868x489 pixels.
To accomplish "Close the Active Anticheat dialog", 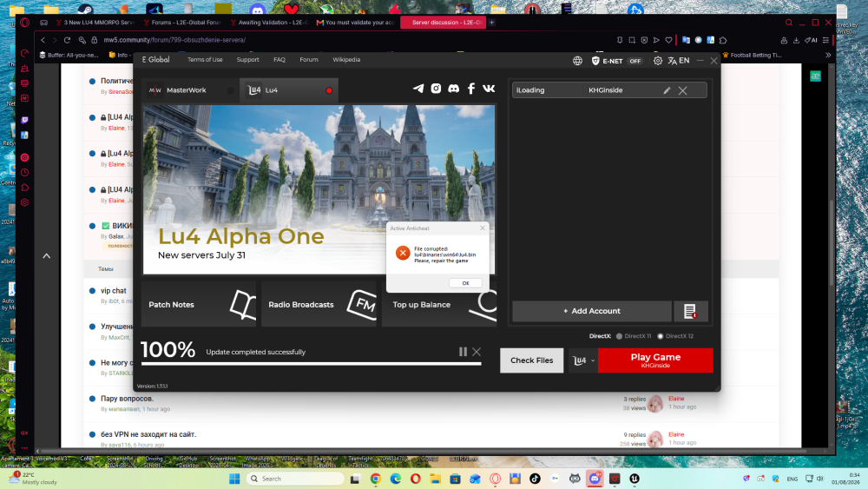I will 482,228.
